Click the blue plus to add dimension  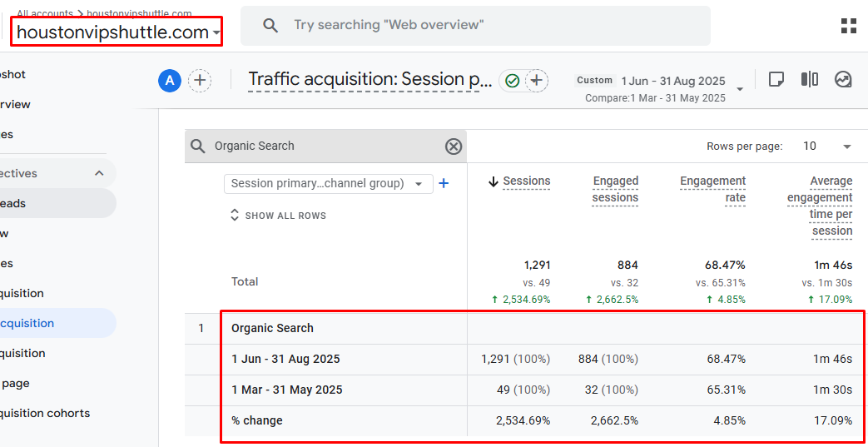click(x=444, y=183)
